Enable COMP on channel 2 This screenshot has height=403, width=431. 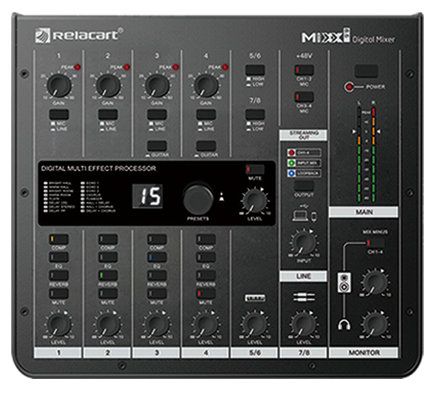[108, 239]
